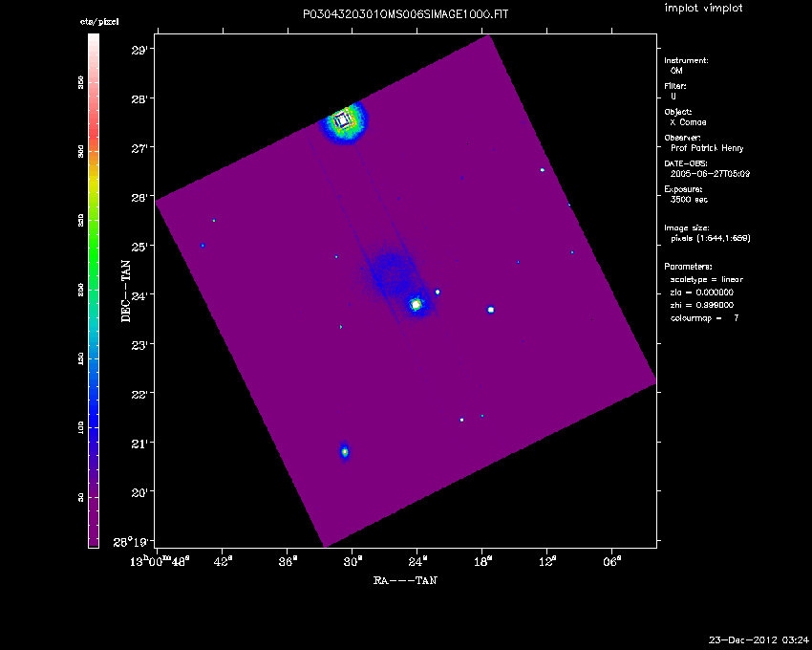The width and height of the screenshot is (812, 650).
Task: Select observer name 'Prof Patrick Henry'
Action: click(x=707, y=148)
